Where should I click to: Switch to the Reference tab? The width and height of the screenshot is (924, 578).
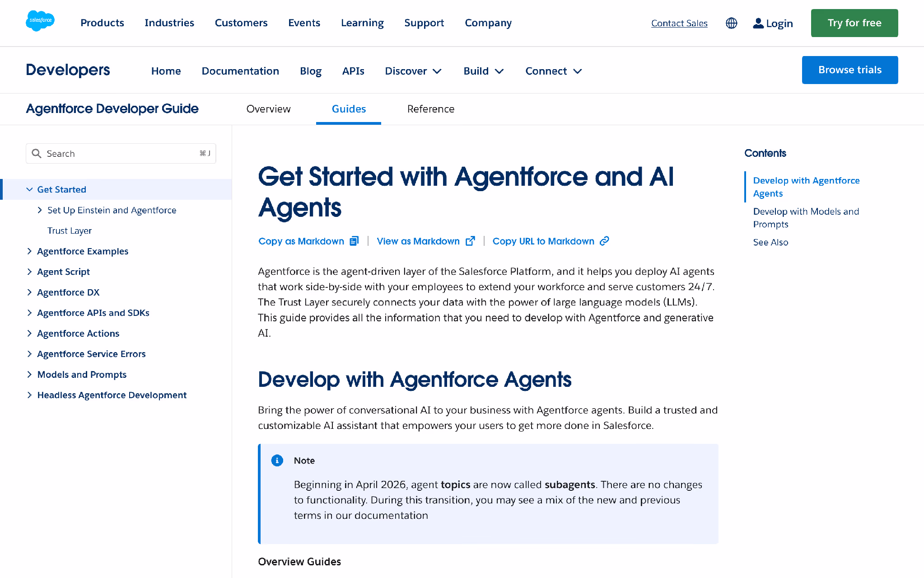[x=431, y=109]
